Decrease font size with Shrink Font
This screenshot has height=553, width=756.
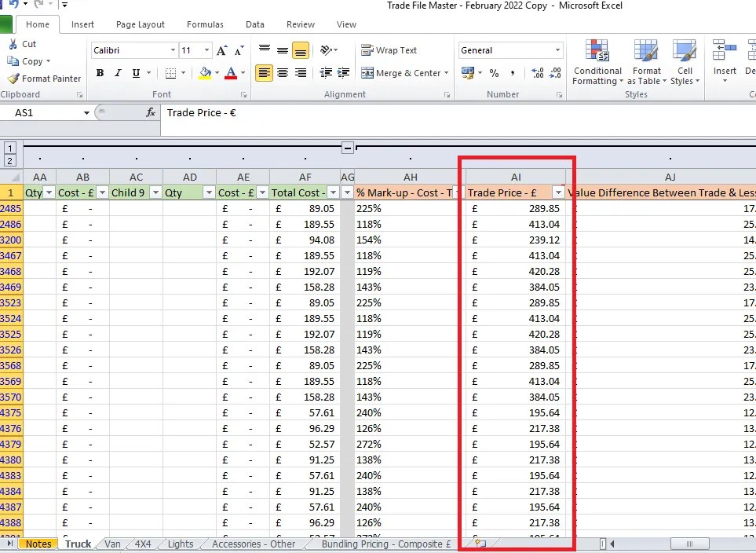[x=239, y=50]
